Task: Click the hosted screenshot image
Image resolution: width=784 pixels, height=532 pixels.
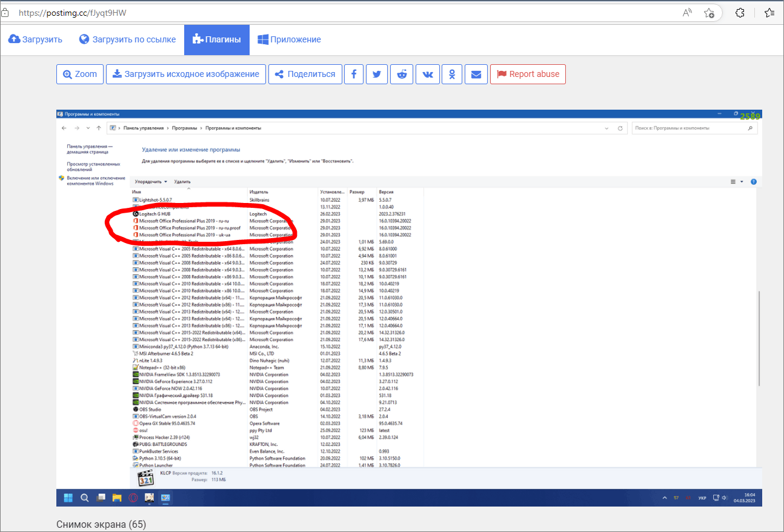Action: 409,308
